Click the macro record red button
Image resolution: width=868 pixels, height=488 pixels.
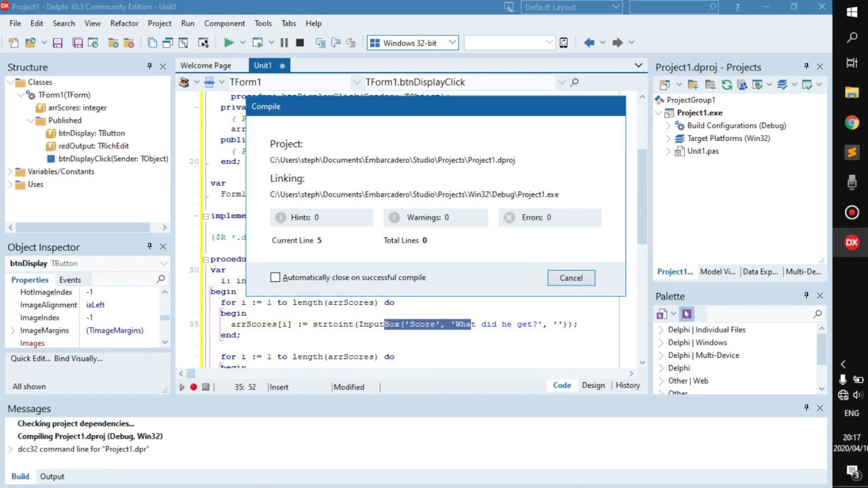(193, 387)
